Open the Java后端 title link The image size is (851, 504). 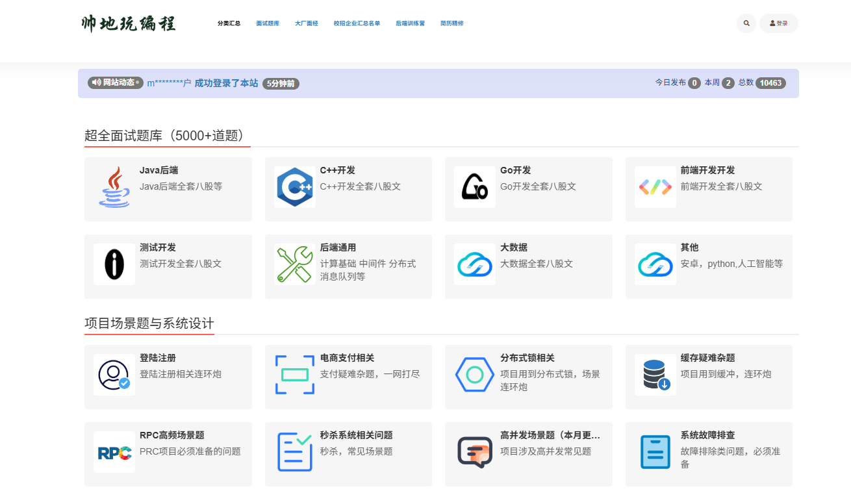pos(159,170)
